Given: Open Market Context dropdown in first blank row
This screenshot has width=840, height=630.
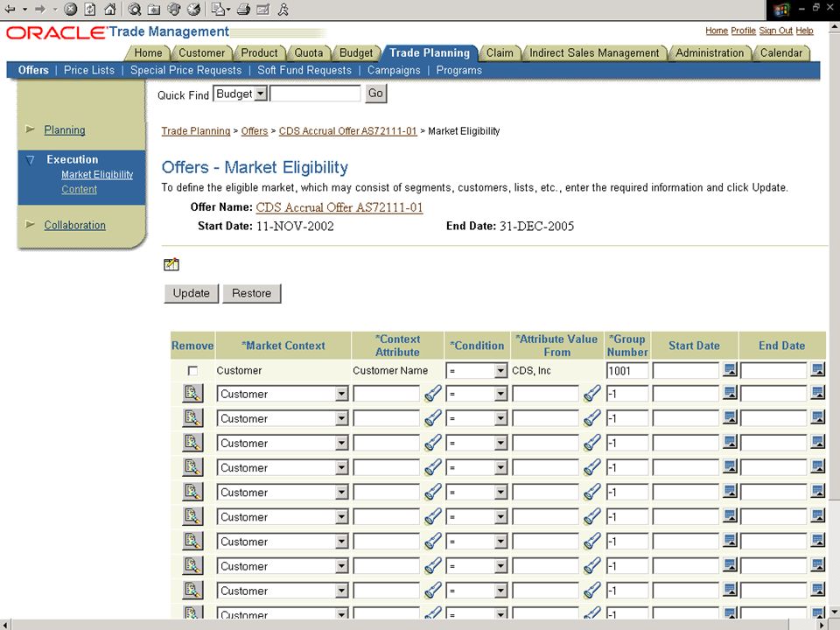Looking at the screenshot, I should pos(341,394).
